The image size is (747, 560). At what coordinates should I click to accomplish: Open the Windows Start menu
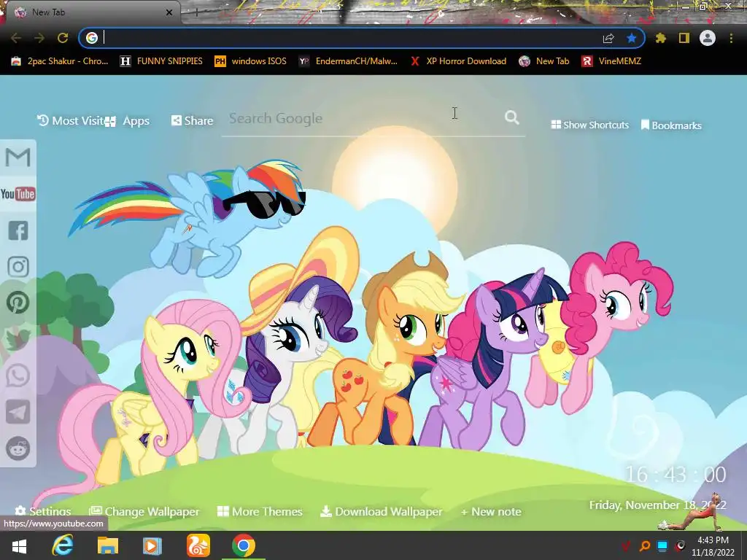19,545
